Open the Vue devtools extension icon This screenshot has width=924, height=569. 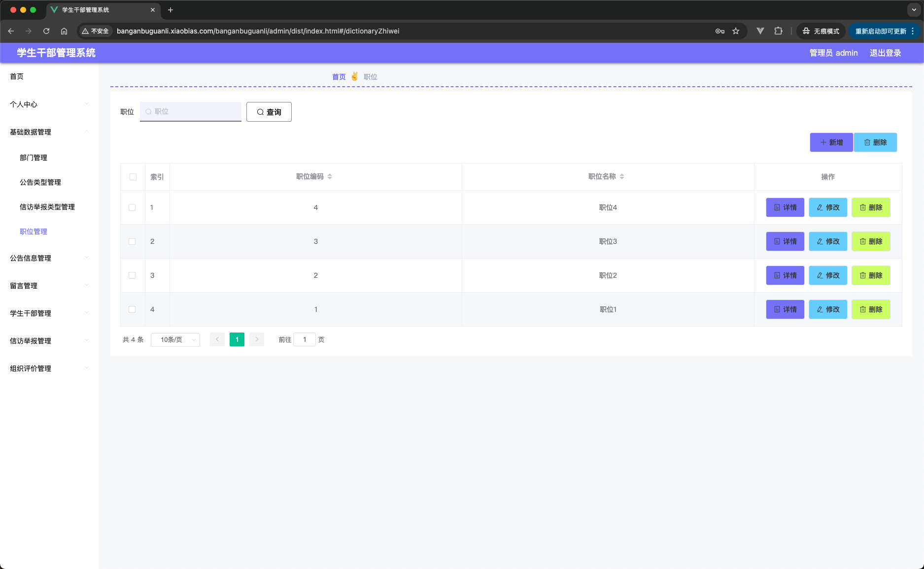point(760,31)
